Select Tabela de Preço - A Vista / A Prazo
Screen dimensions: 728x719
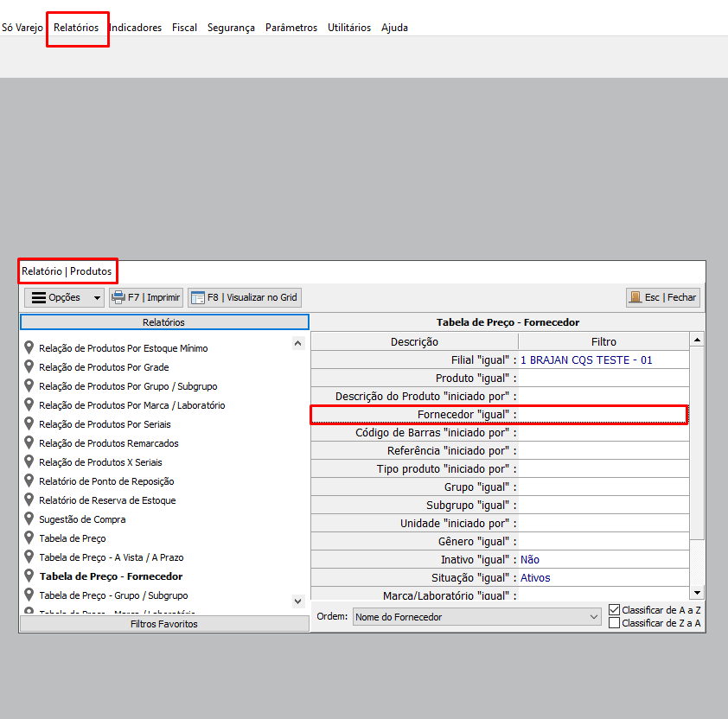click(111, 557)
